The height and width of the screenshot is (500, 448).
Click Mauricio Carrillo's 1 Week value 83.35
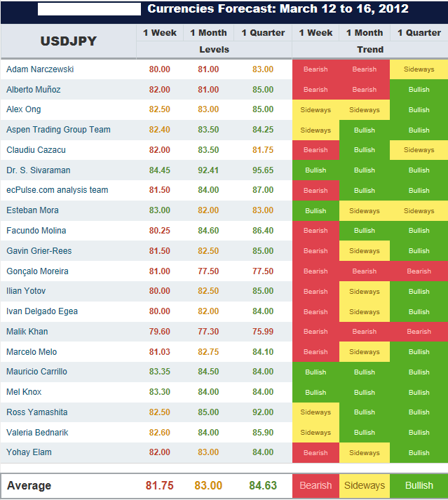[160, 372]
